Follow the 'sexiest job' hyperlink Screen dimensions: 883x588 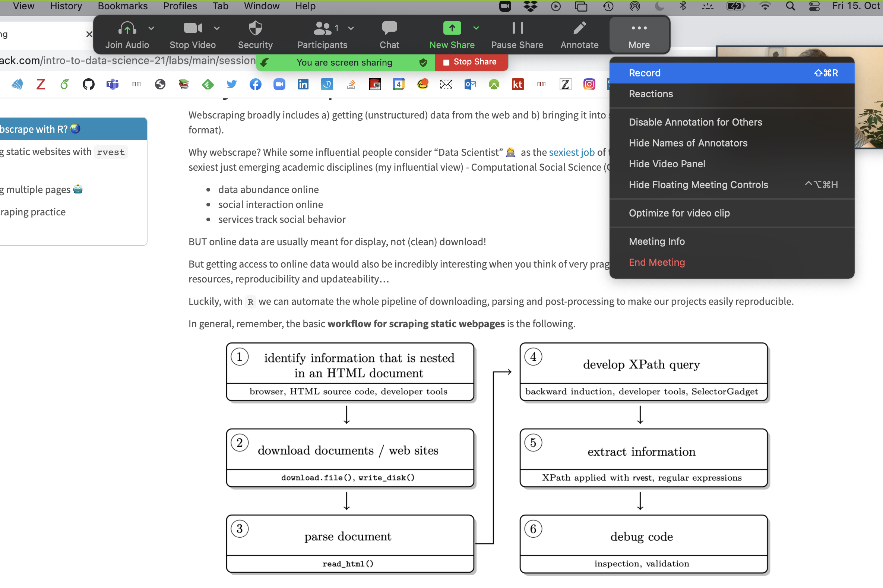click(572, 152)
